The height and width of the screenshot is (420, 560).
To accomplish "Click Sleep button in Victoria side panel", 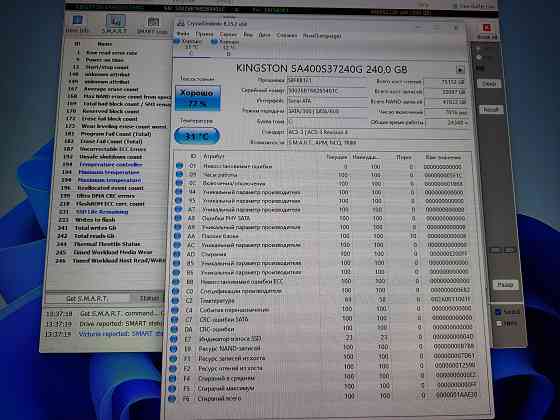I will pyautogui.click(x=489, y=84).
